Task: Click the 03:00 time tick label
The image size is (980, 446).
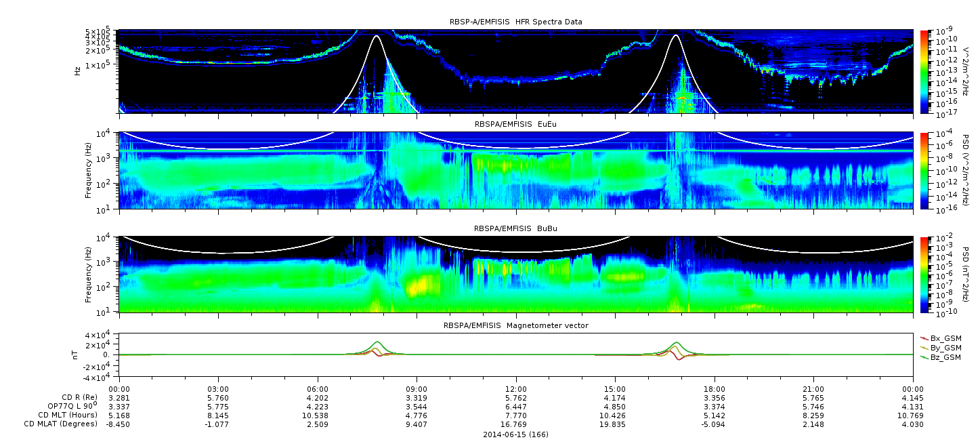Action: pyautogui.click(x=218, y=388)
